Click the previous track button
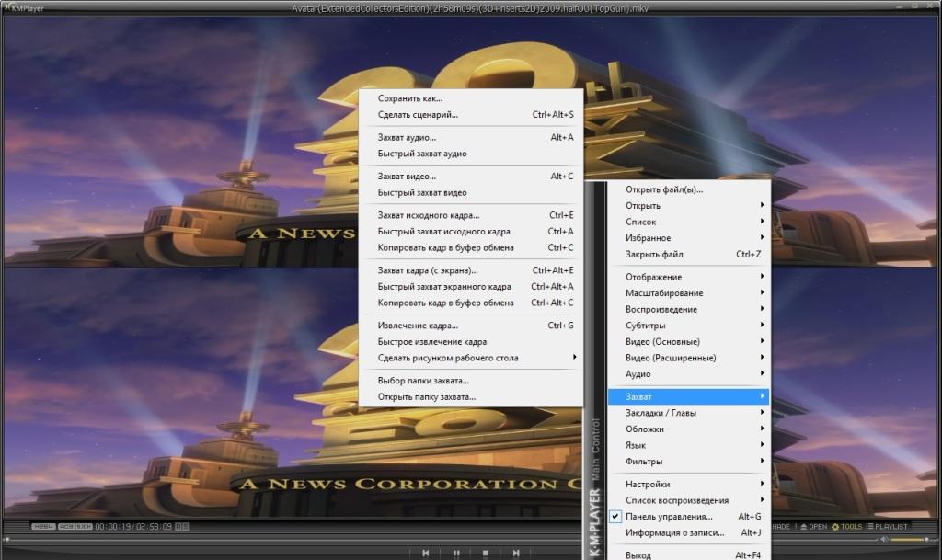The height and width of the screenshot is (560, 942). [x=425, y=553]
